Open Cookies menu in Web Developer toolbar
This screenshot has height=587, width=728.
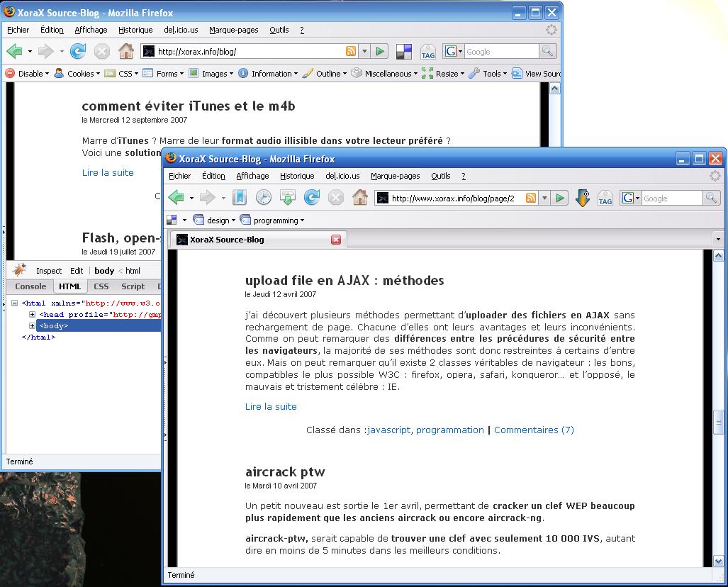click(77, 74)
